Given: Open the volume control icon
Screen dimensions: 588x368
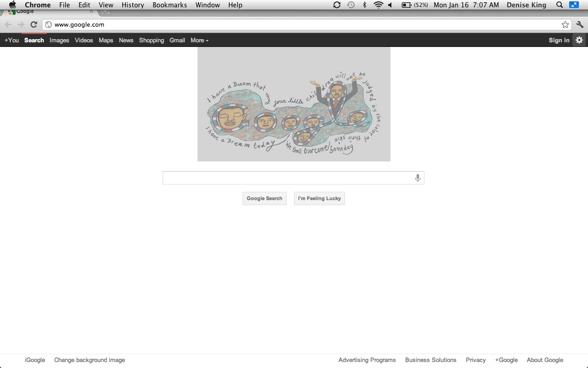Looking at the screenshot, I should 390,5.
